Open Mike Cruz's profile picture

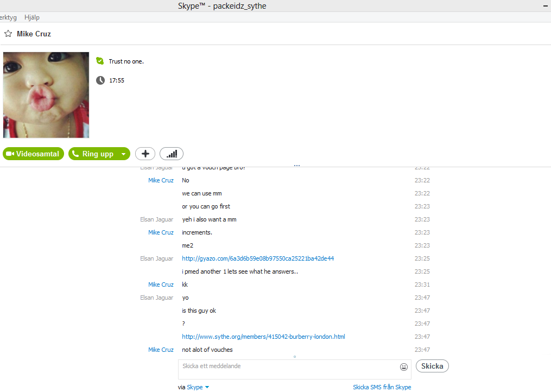[x=46, y=95]
